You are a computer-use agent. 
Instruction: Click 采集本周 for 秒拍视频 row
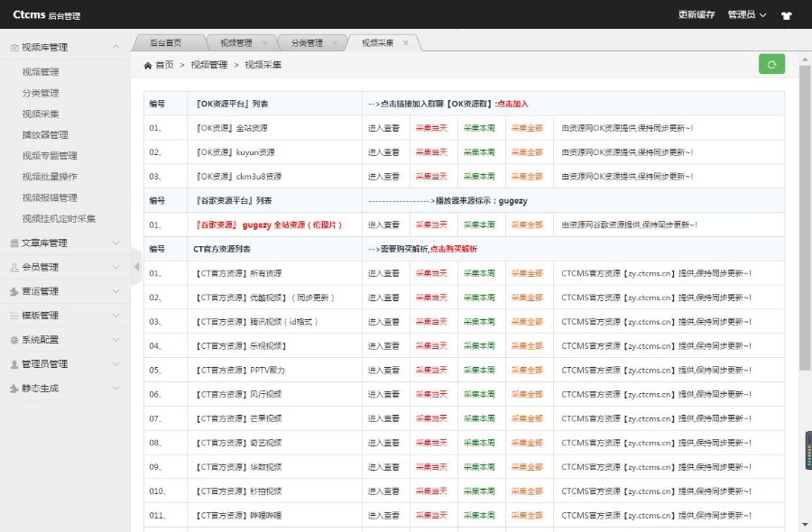click(479, 491)
